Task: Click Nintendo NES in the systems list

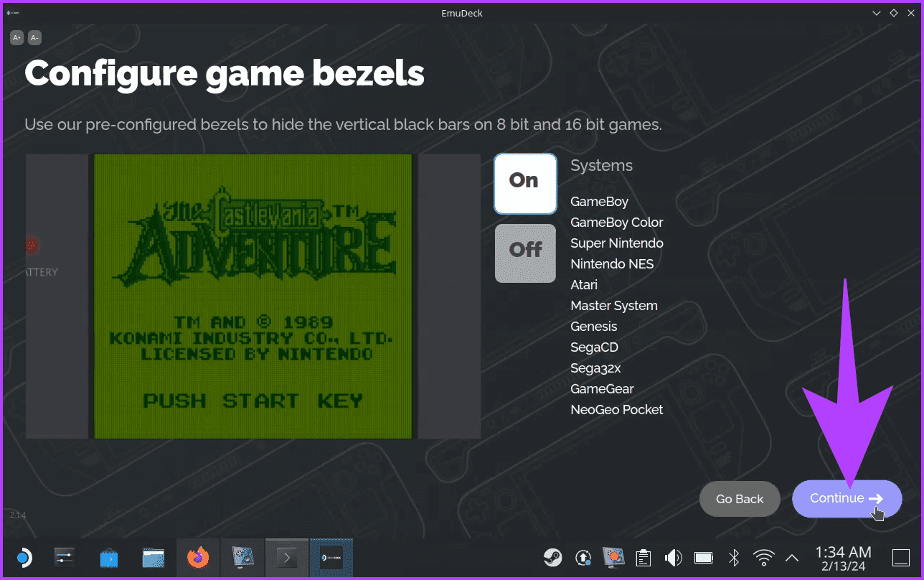Action: pyautogui.click(x=612, y=264)
